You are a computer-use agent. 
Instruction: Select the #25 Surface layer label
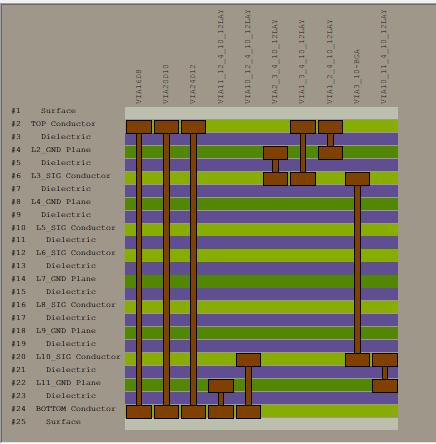point(46,422)
